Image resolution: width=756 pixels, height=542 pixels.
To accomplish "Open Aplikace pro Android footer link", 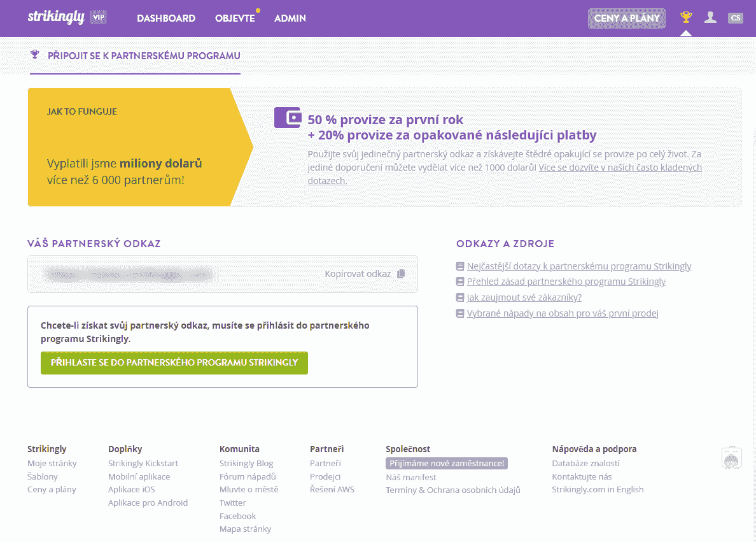I will tap(148, 503).
